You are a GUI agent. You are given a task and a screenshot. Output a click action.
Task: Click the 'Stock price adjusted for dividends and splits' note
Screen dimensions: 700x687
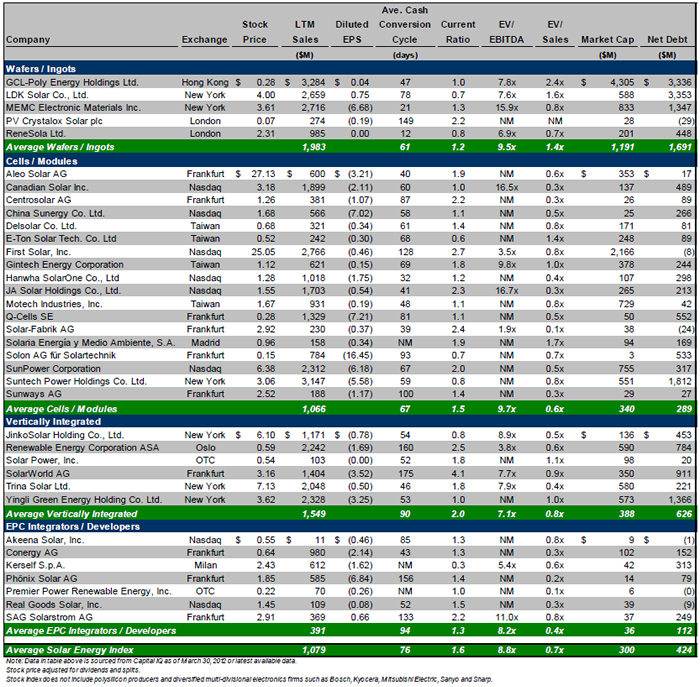(73, 670)
